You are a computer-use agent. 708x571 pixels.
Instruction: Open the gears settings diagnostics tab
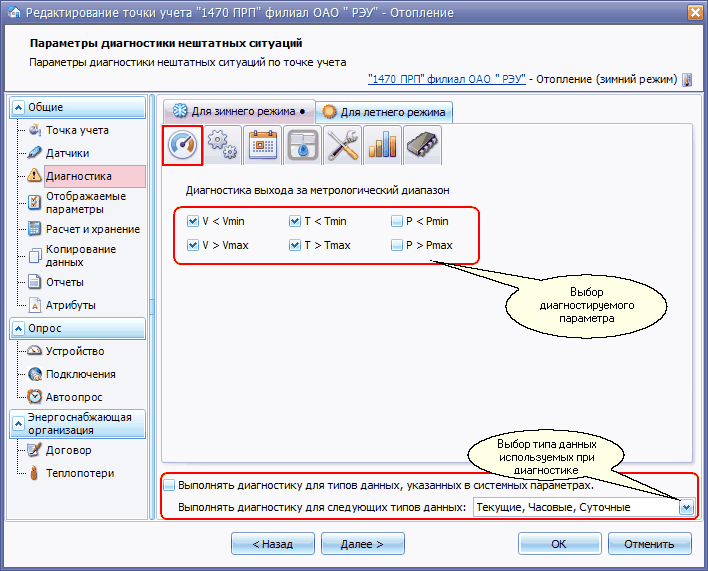point(221,145)
